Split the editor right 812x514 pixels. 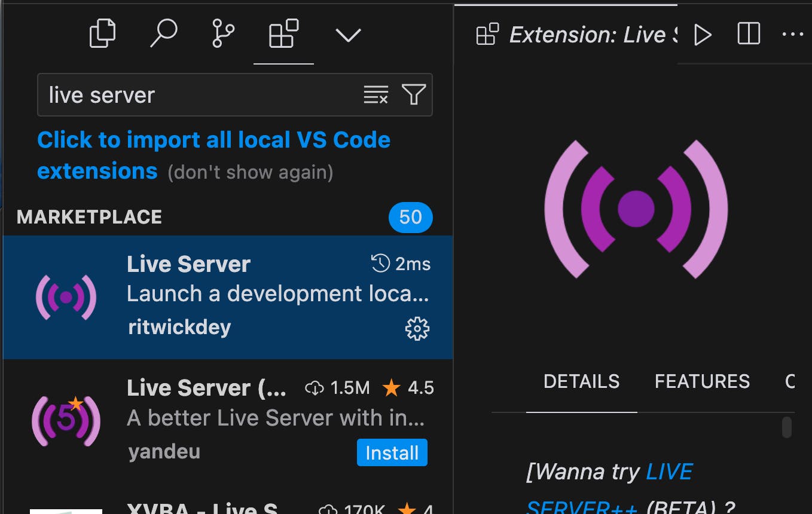click(749, 34)
